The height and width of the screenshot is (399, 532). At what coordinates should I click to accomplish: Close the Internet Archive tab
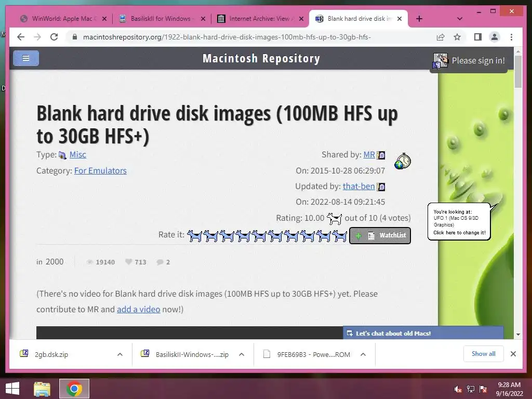[x=301, y=19]
